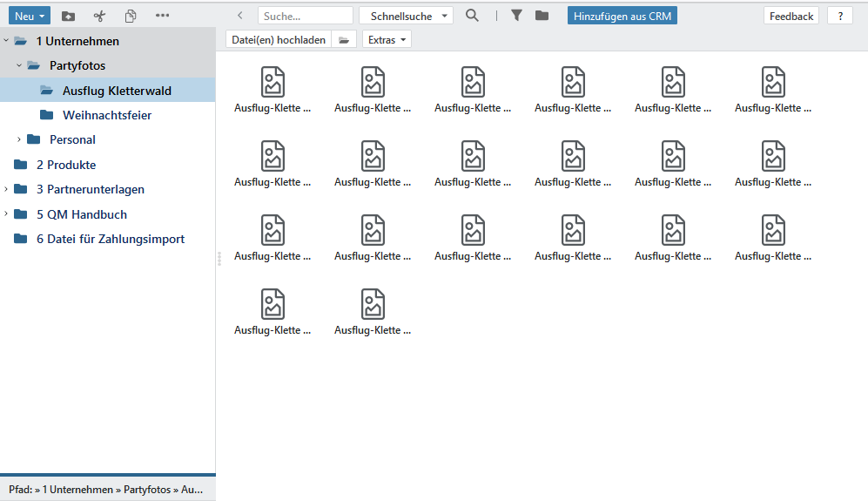Collapse the Partyfotos folder
This screenshot has width=868, height=501.
click(19, 65)
